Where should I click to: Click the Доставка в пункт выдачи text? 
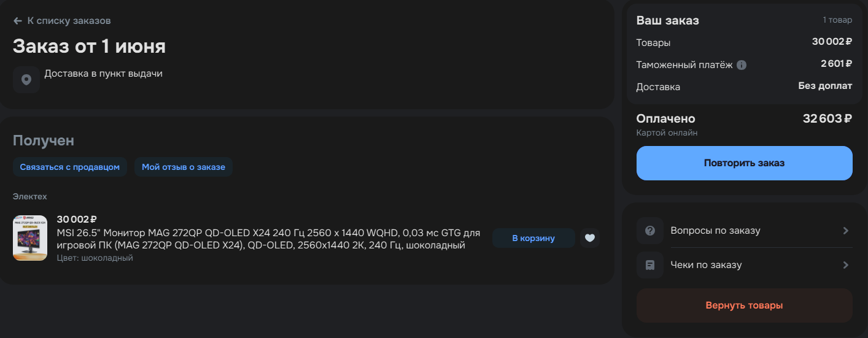click(103, 74)
